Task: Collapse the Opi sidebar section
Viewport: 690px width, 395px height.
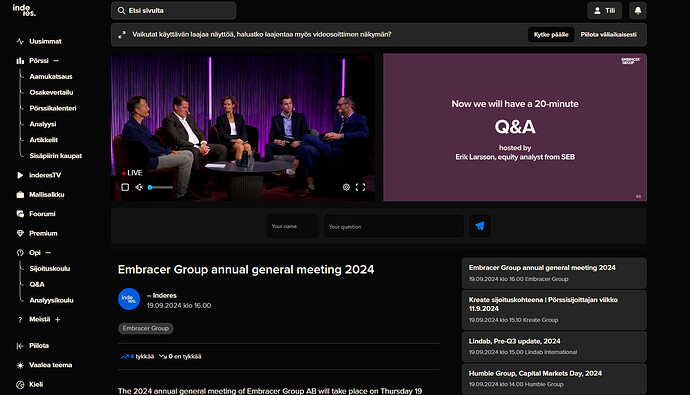Action: (x=48, y=252)
